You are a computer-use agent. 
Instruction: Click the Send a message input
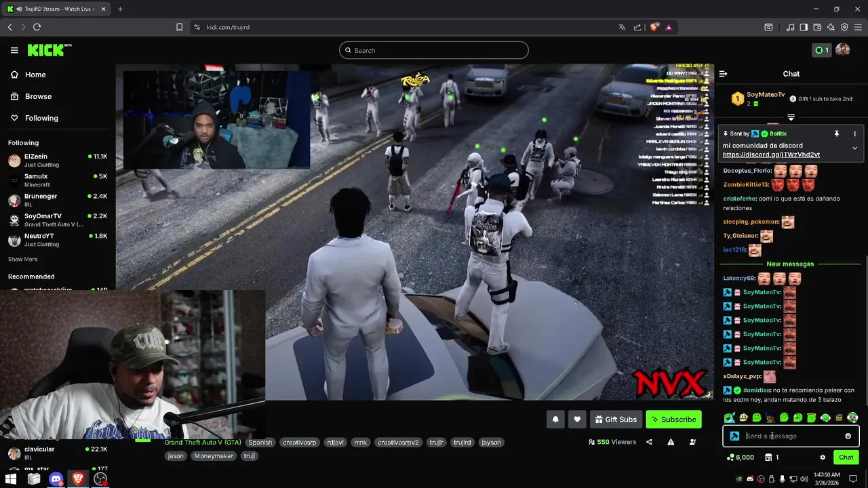pyautogui.click(x=791, y=436)
